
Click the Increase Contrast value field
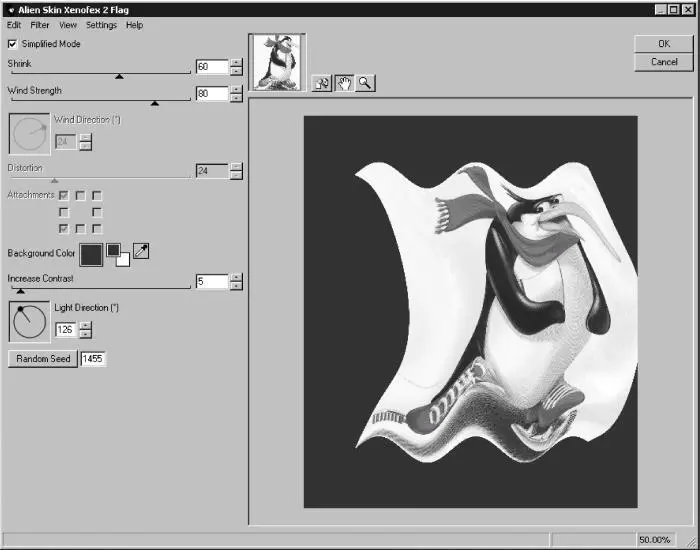(212, 281)
